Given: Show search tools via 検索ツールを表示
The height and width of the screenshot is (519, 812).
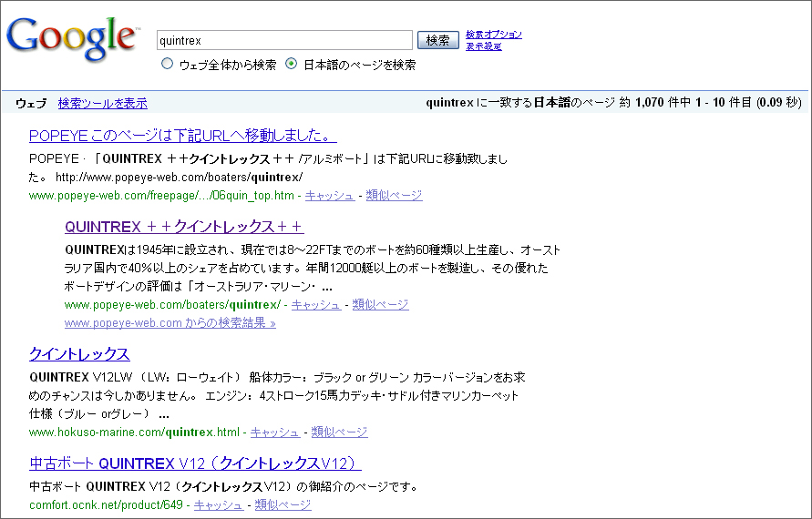Looking at the screenshot, I should coord(103,103).
